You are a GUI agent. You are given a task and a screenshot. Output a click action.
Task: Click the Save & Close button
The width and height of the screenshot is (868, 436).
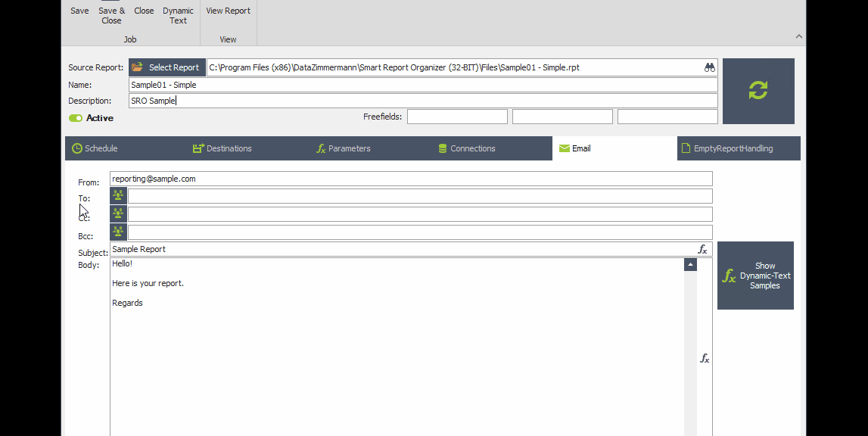(x=111, y=15)
